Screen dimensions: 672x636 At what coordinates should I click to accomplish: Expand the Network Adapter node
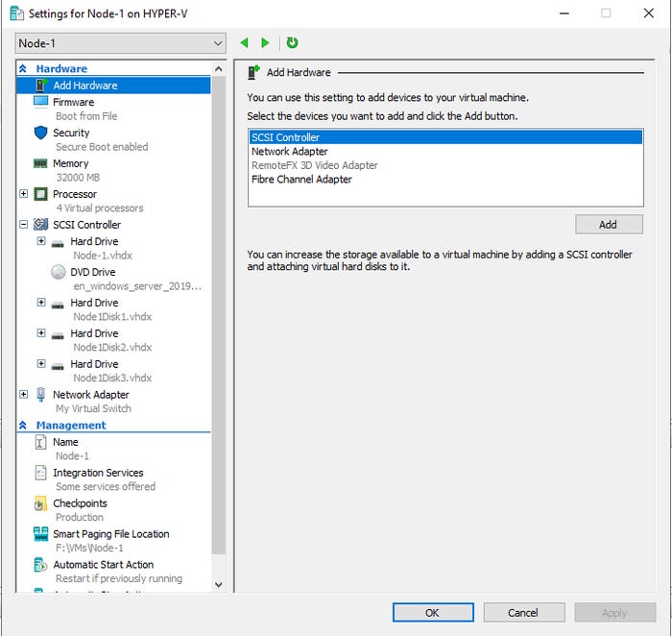click(x=23, y=395)
